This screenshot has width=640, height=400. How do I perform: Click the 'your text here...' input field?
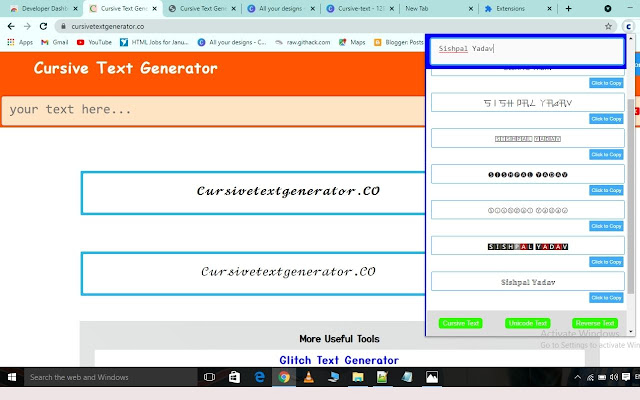pyautogui.click(x=213, y=110)
